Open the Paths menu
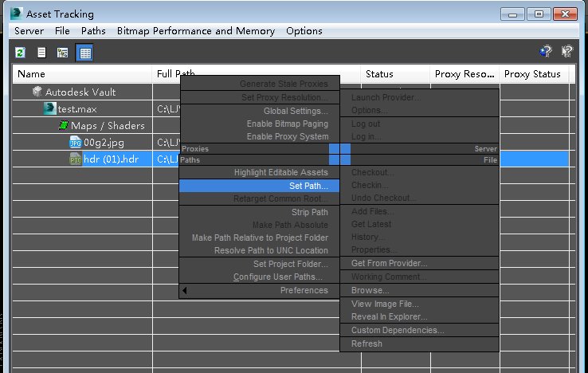The height and width of the screenshot is (373, 588). tap(93, 31)
